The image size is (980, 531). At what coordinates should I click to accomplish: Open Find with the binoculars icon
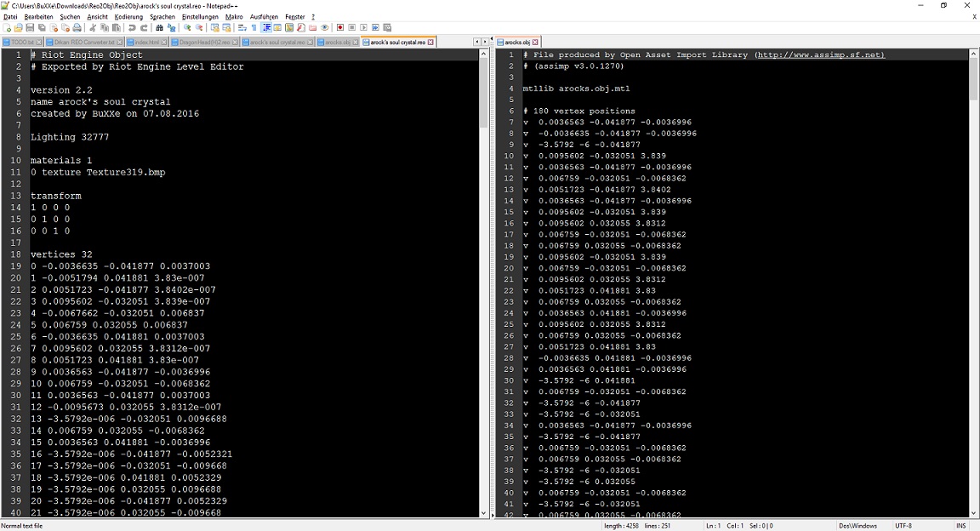coord(159,28)
